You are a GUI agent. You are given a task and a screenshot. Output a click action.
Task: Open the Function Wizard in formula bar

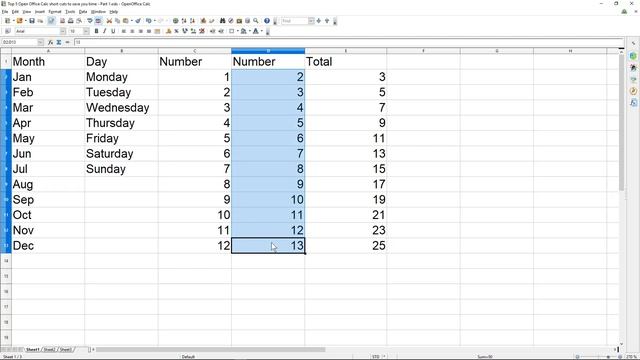51,42
